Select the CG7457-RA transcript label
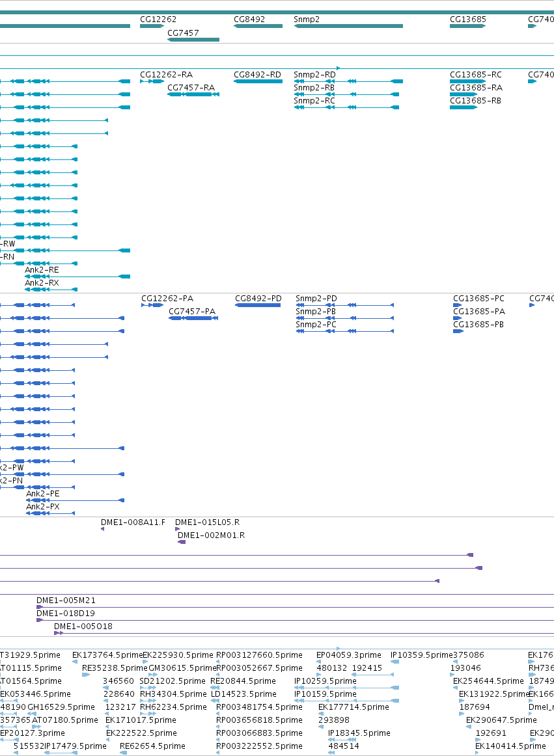Viewport: 554px width, 756px height. tap(191, 88)
